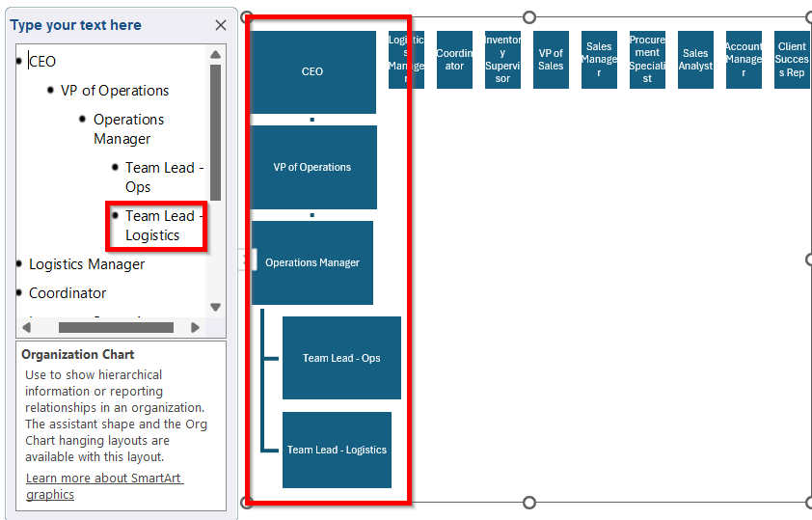Click the horizontal scroll left arrow

coord(26,327)
